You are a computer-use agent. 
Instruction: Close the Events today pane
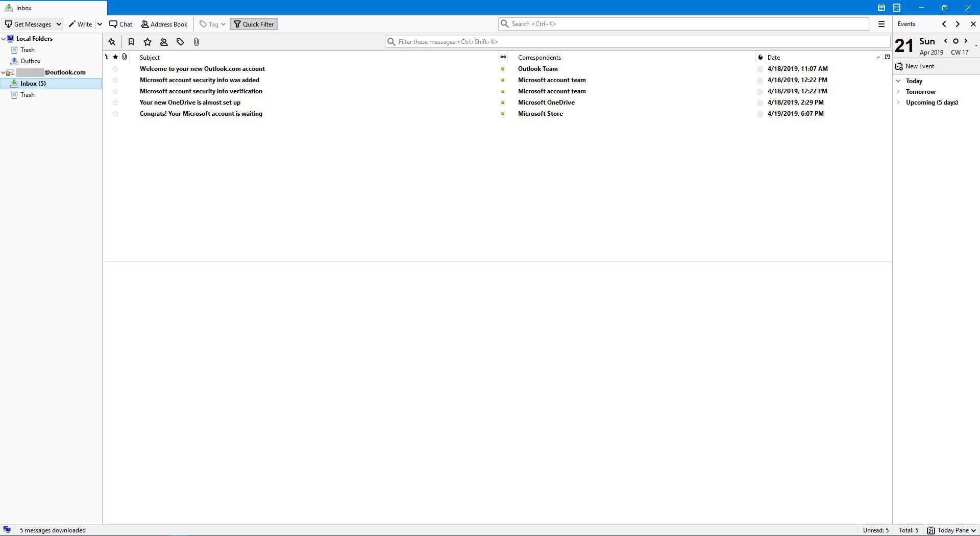click(x=973, y=24)
